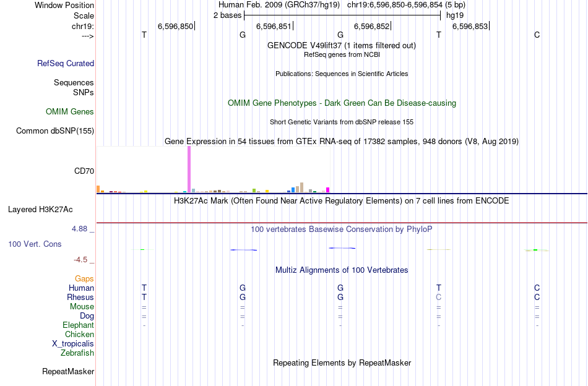Viewport: 588px width, 386px height.
Task: Select the Common dbSNP(155) track label
Action: [x=55, y=131]
